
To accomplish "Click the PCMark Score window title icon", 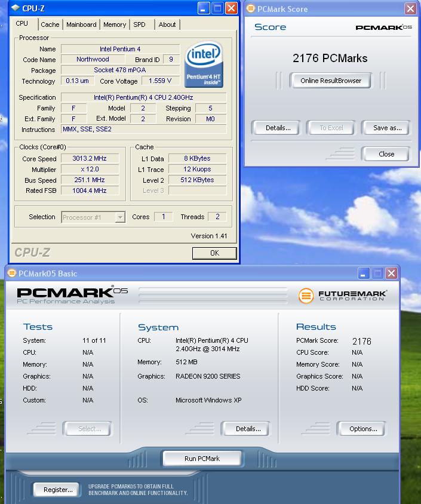I will pyautogui.click(x=250, y=9).
